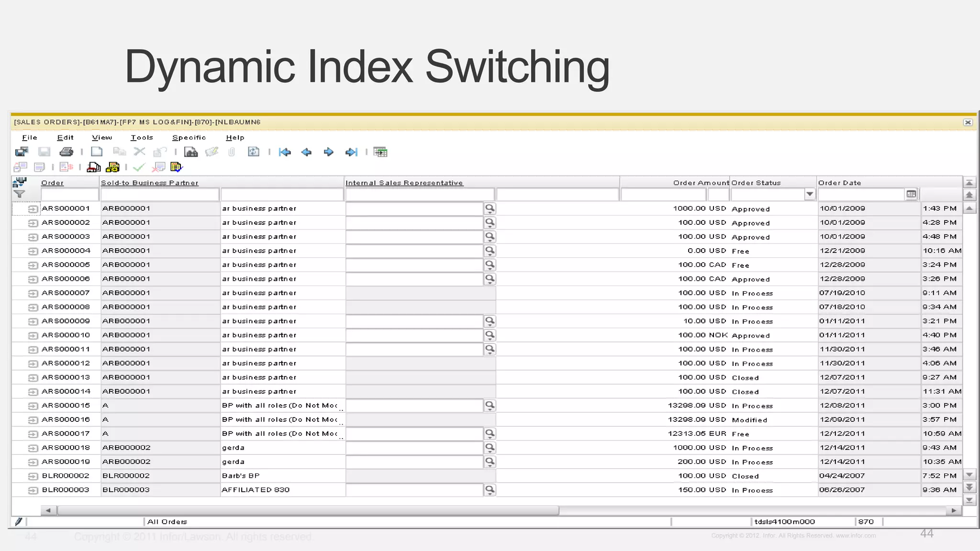980x551 pixels.
Task: Click the next record blue arrow
Action: coord(329,152)
